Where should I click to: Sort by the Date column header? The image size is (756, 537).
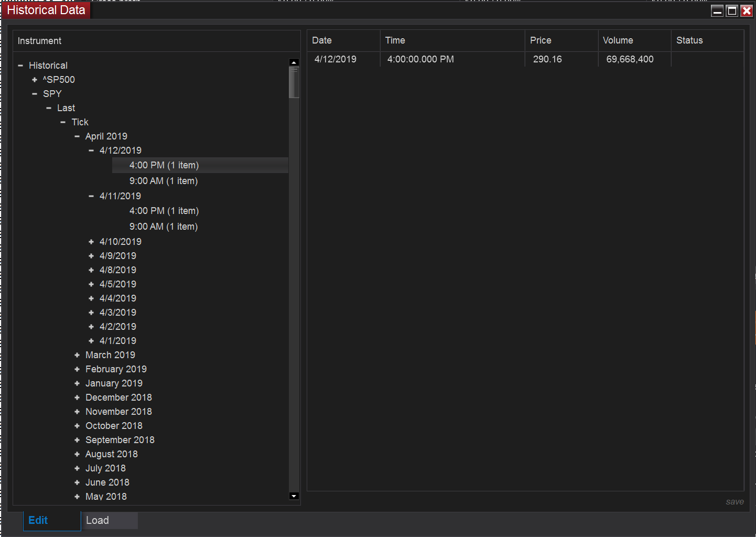click(343, 40)
